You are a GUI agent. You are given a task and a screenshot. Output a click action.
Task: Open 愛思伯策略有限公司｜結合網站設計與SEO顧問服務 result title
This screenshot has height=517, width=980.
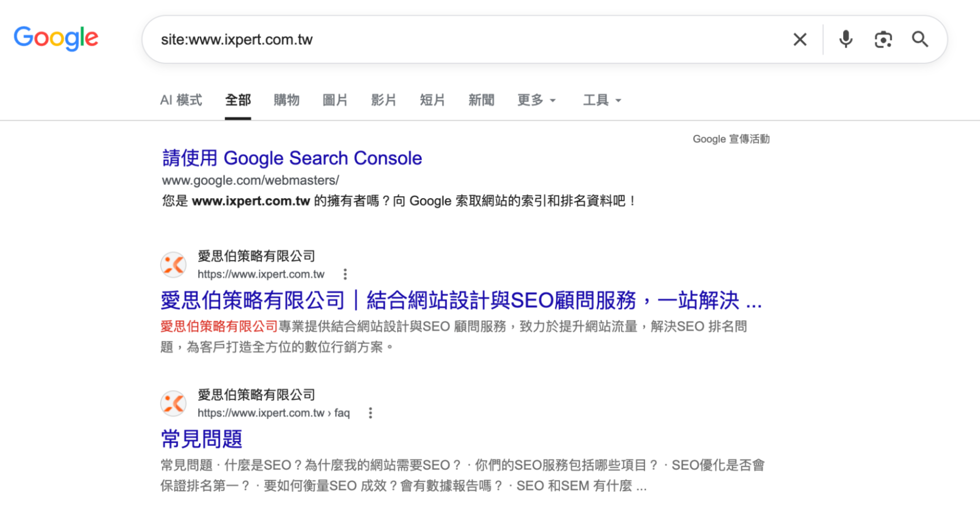tap(461, 300)
